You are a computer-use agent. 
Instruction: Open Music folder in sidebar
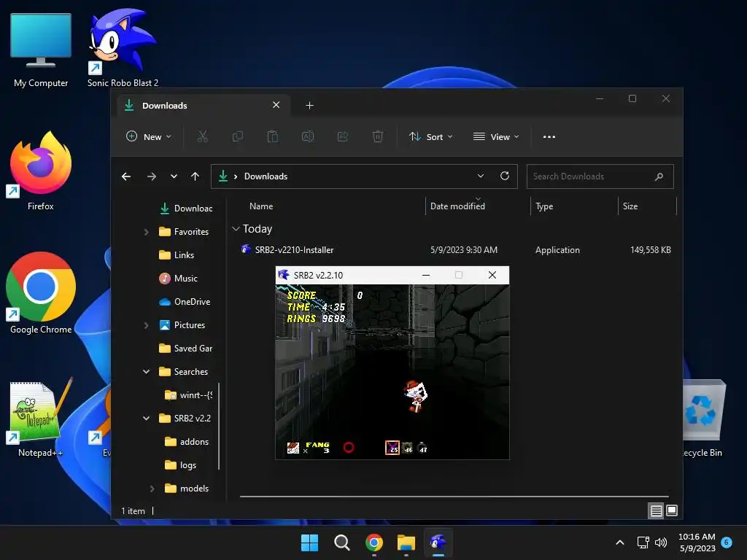tap(178, 279)
